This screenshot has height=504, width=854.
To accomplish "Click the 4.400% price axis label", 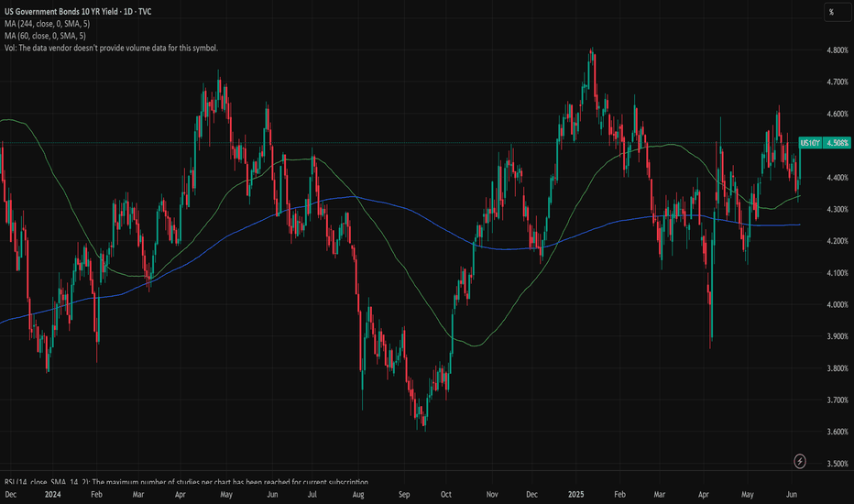I will tap(838, 178).
